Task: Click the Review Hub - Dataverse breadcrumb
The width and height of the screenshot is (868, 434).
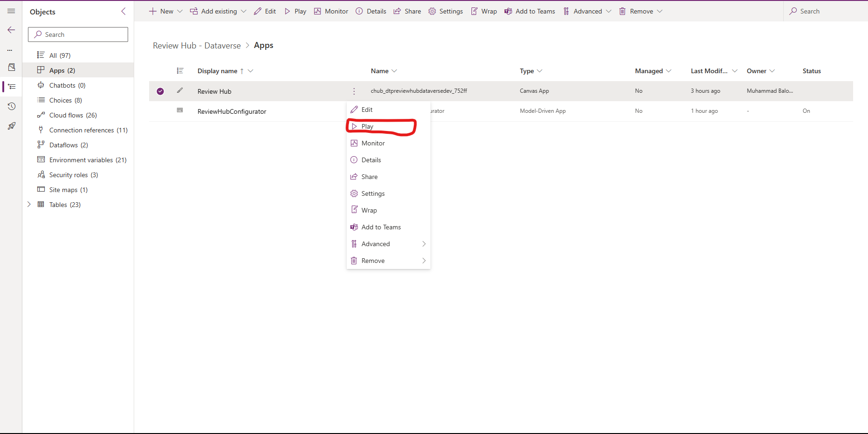Action: [196, 45]
